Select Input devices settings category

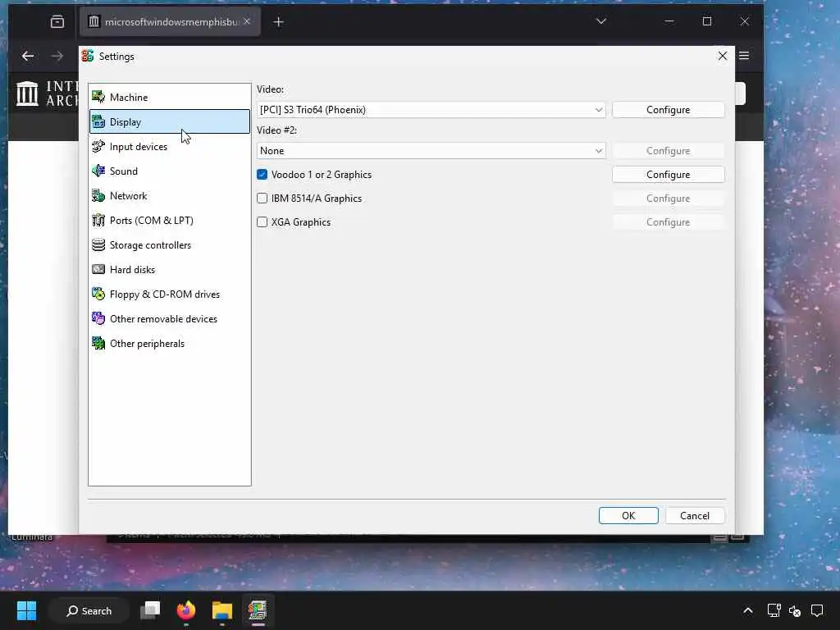170,146
